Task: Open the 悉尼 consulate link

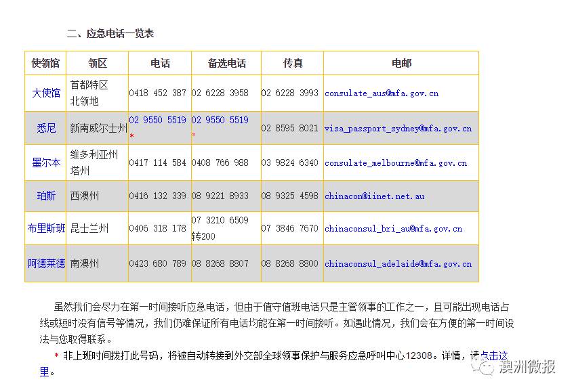Action: (46, 128)
